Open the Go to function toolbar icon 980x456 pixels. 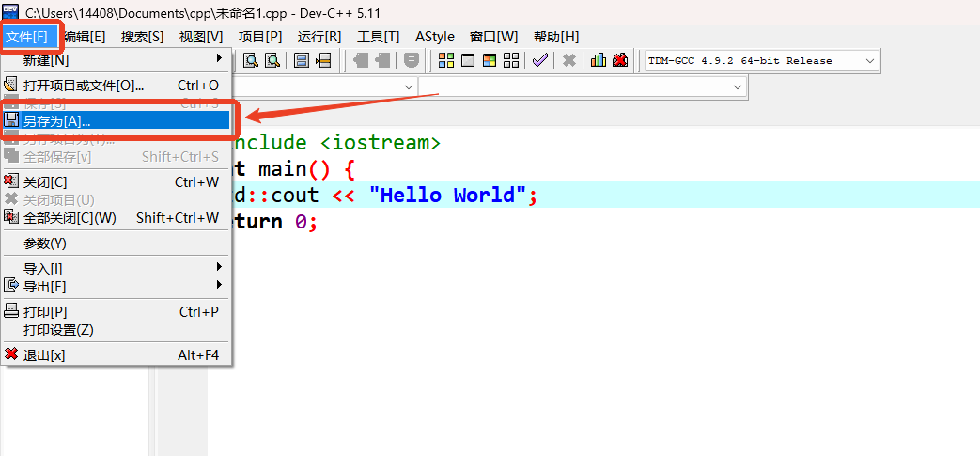[x=302, y=60]
